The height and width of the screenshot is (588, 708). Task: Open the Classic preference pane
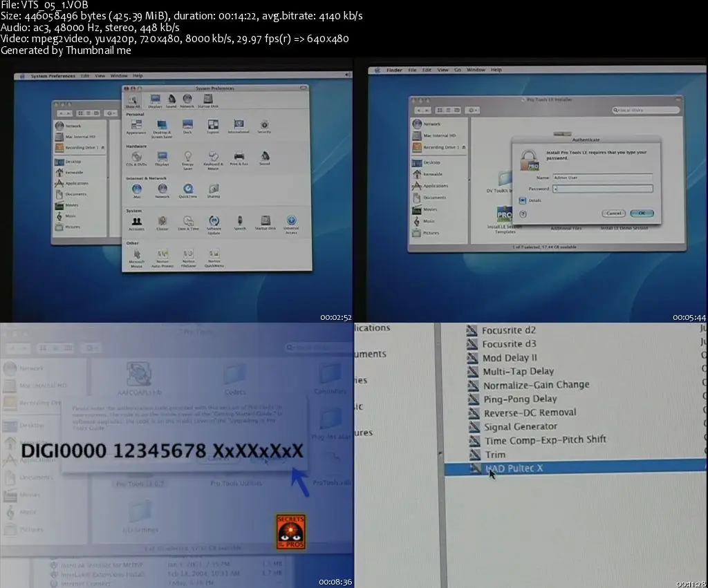coord(162,223)
